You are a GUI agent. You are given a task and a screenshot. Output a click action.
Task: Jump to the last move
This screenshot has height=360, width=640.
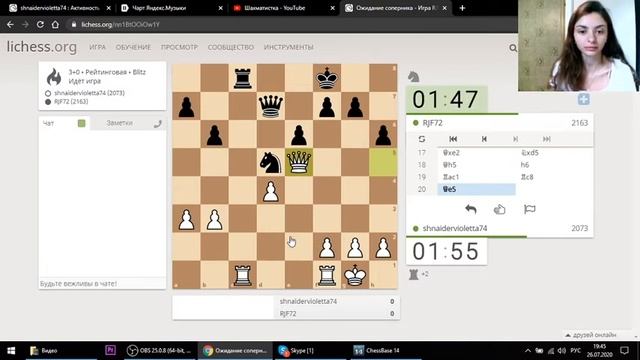tap(547, 139)
